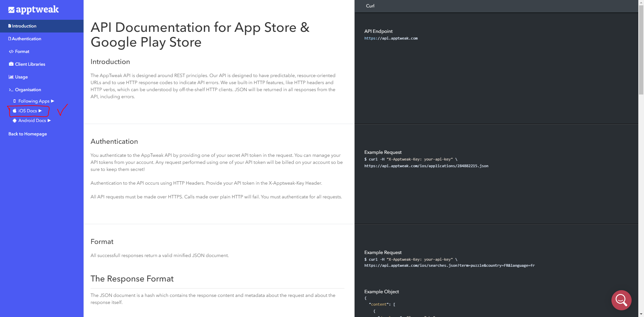Viewport: 644px width, 317px height.
Task: Open the iOS Docs item
Action: click(28, 111)
